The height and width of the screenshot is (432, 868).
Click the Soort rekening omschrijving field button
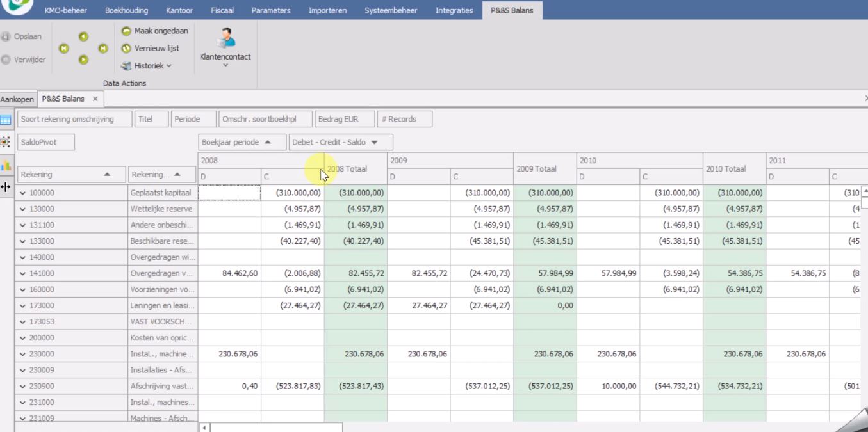75,119
